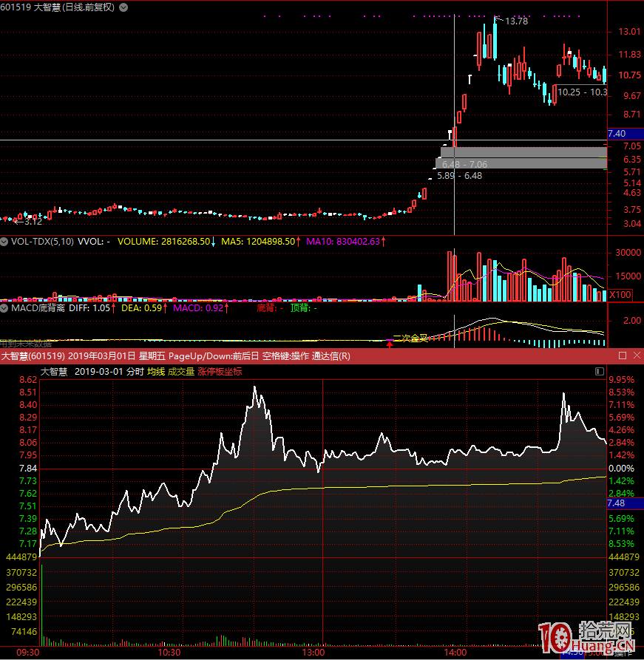Click the DIFF: 1.05 value
Viewport: 644px width, 660px height.
click(89, 308)
